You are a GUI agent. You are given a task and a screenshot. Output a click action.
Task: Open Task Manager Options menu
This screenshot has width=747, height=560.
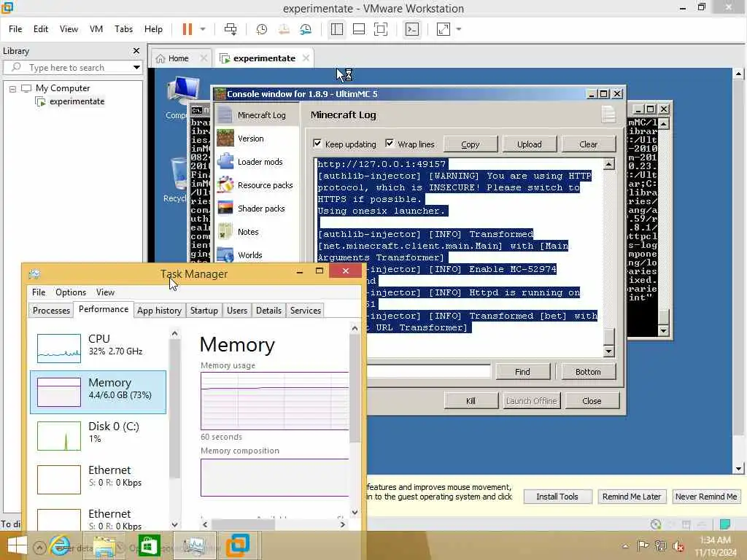point(71,292)
